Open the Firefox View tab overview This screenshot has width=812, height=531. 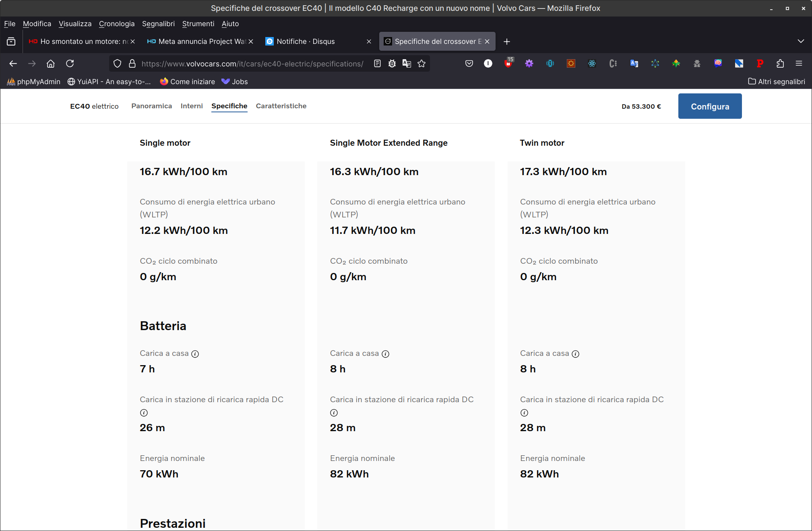(11, 41)
